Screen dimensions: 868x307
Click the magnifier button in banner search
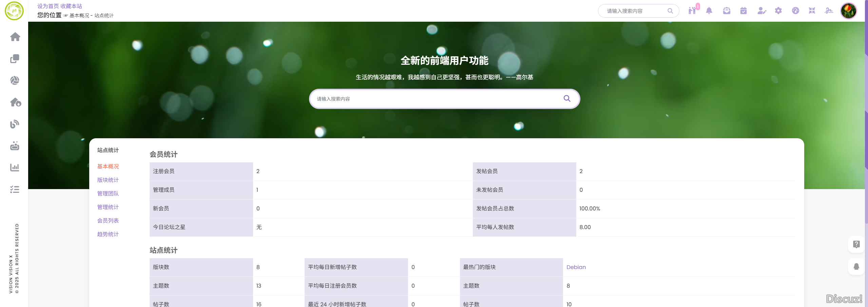(x=567, y=99)
